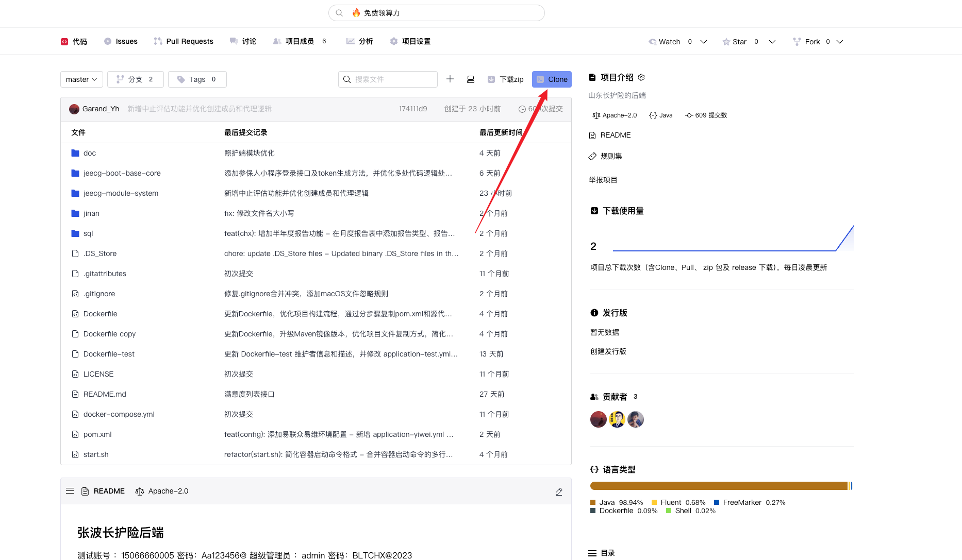Open the 项目介绍 settings gear icon

pyautogui.click(x=641, y=77)
